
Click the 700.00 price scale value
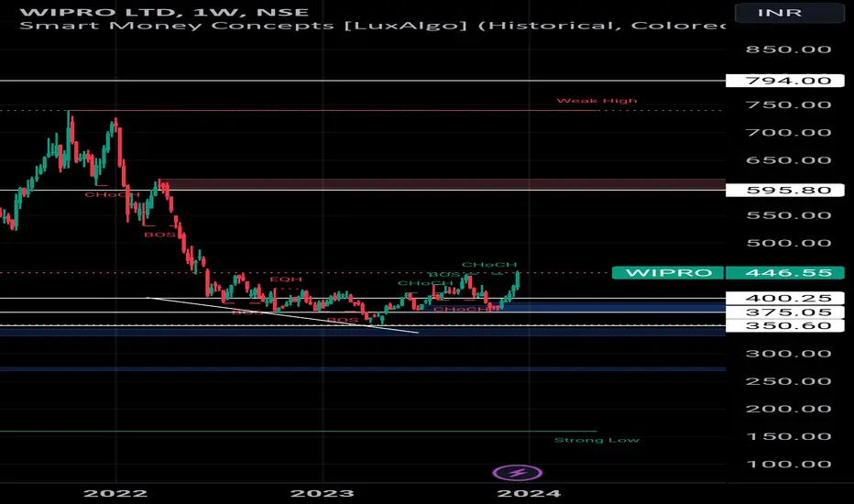[x=788, y=132]
